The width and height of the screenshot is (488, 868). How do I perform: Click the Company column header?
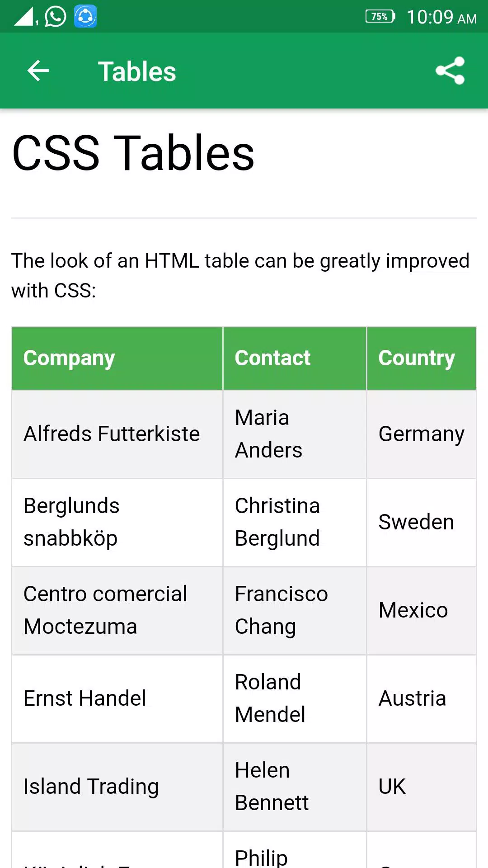(117, 358)
